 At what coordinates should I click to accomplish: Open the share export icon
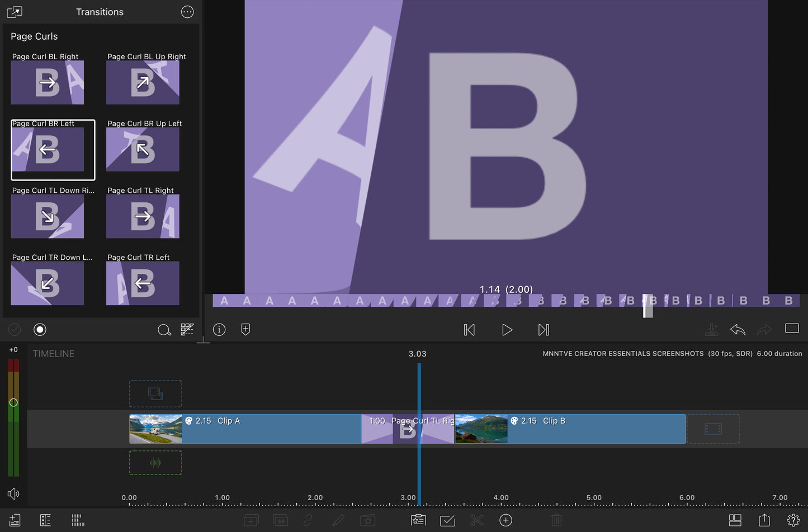pos(764,520)
